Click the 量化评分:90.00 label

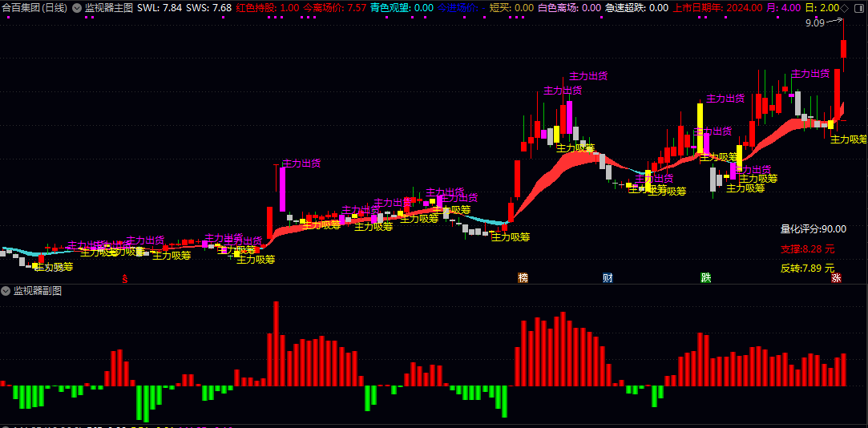point(813,228)
